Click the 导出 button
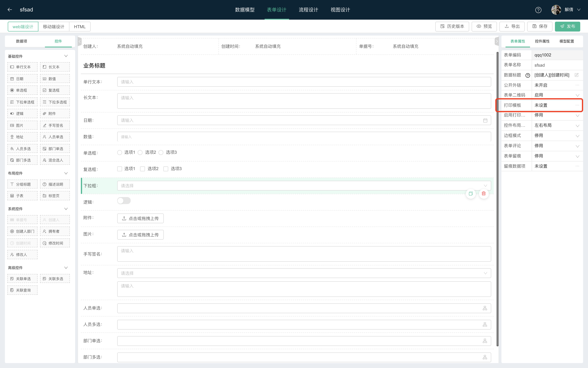This screenshot has width=588, height=368. point(512,26)
